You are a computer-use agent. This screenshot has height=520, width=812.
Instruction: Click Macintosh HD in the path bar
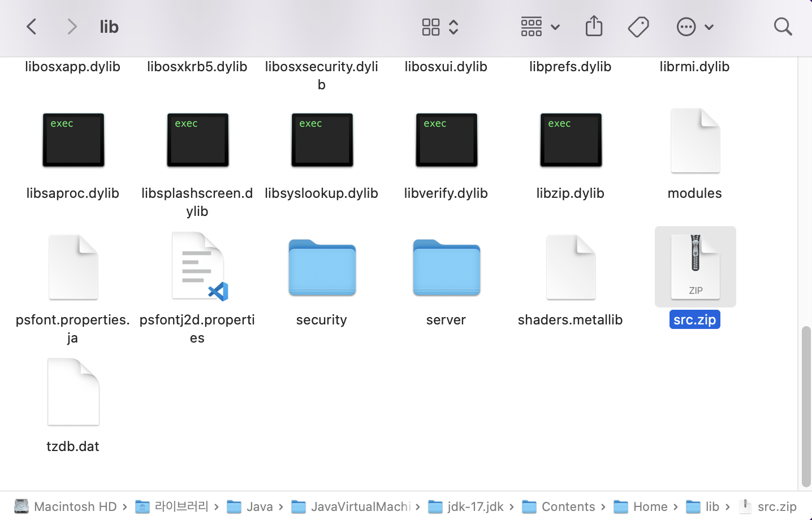coord(66,506)
